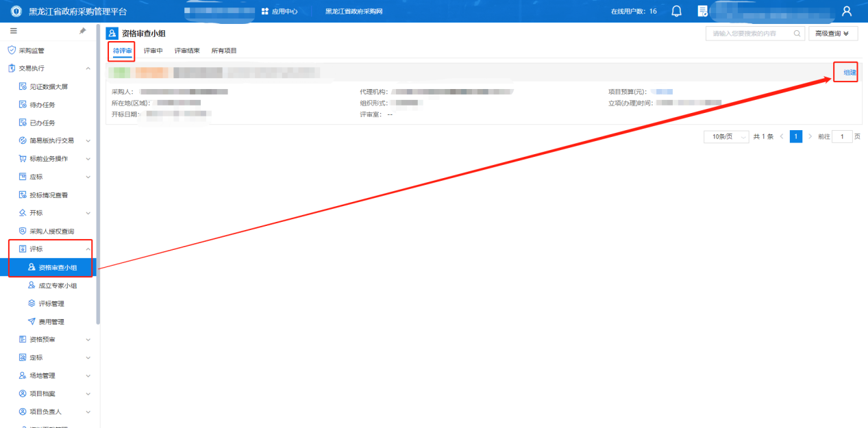
Task: Click the 评标 icon
Action: [x=23, y=249]
